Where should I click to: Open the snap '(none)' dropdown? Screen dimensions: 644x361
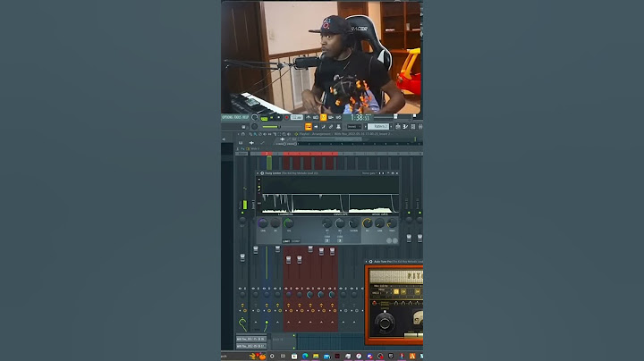(x=353, y=127)
